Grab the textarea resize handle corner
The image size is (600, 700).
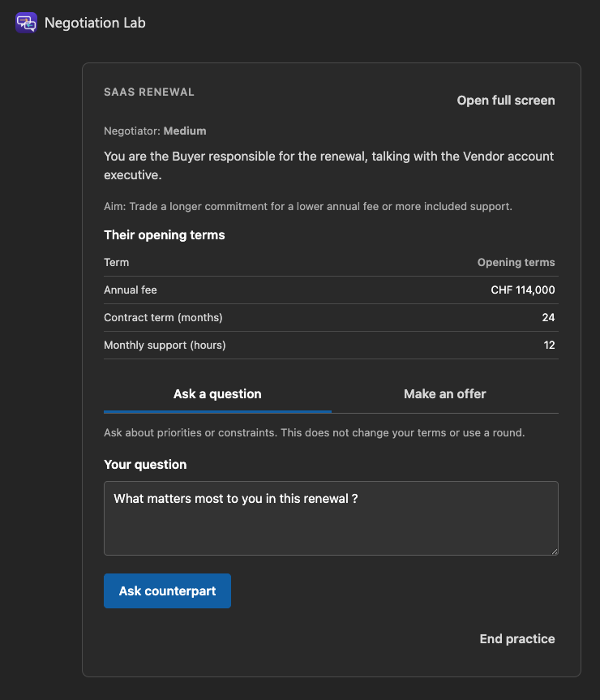(x=555, y=552)
